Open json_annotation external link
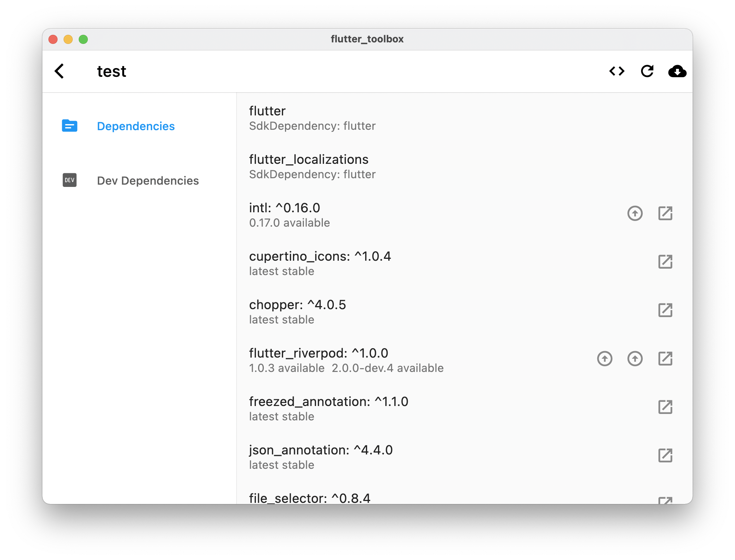 click(665, 456)
